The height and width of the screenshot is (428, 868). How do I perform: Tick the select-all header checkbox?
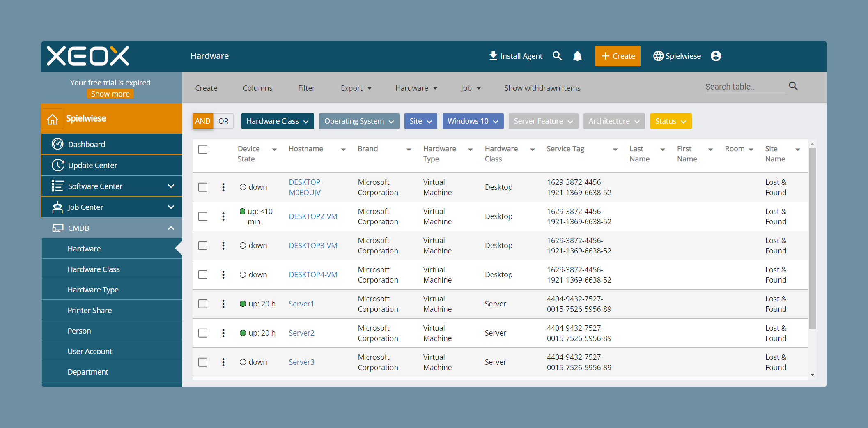203,150
